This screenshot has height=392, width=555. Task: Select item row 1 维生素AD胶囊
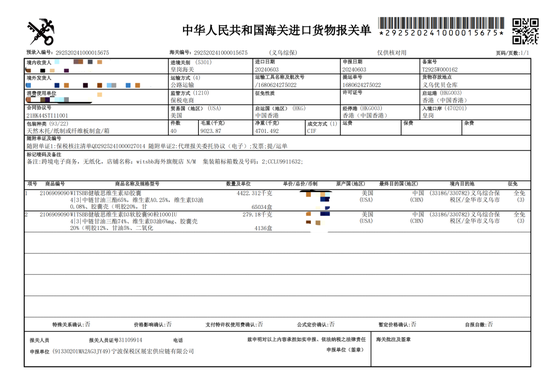pos(277,200)
